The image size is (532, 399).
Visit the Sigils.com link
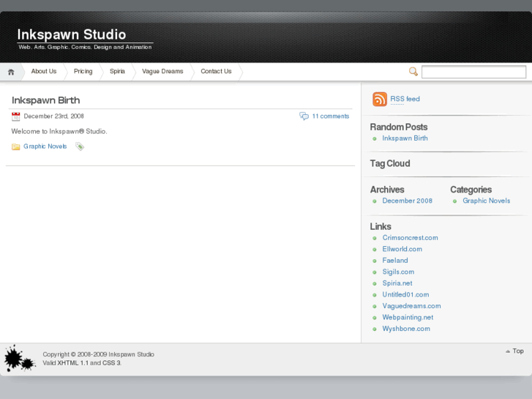tap(398, 272)
